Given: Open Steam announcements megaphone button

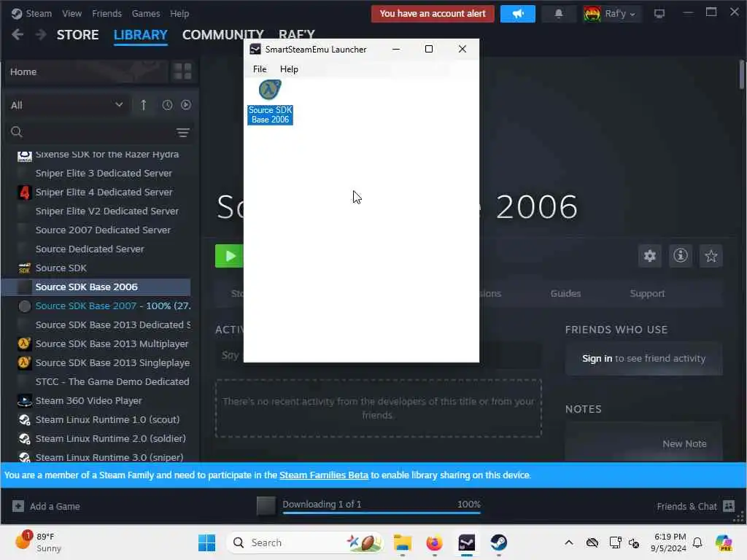Looking at the screenshot, I should tap(517, 13).
